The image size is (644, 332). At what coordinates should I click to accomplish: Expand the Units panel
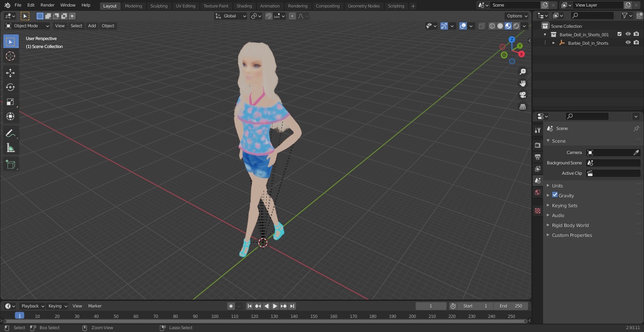click(x=557, y=186)
